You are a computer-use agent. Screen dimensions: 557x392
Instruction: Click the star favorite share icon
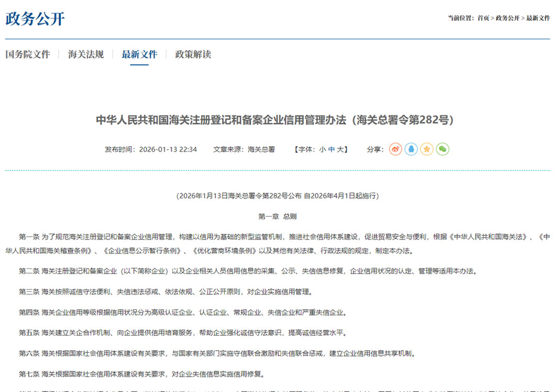pyautogui.click(x=427, y=149)
